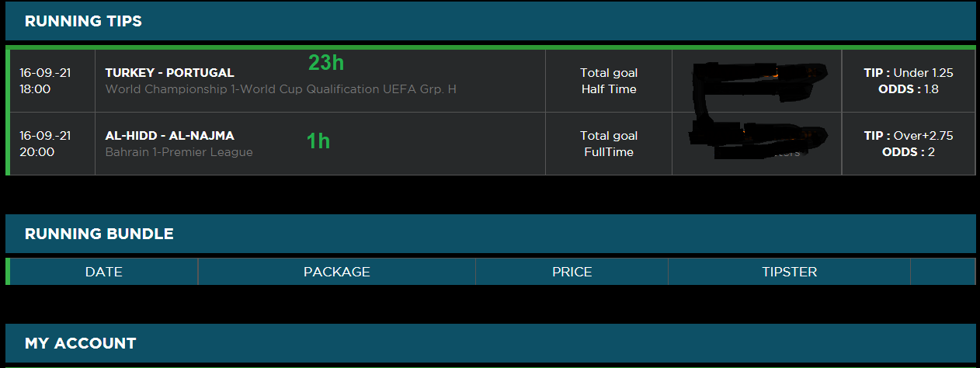Click the TIPSTER column header
Viewport: 980px width, 368px height.
coord(789,272)
